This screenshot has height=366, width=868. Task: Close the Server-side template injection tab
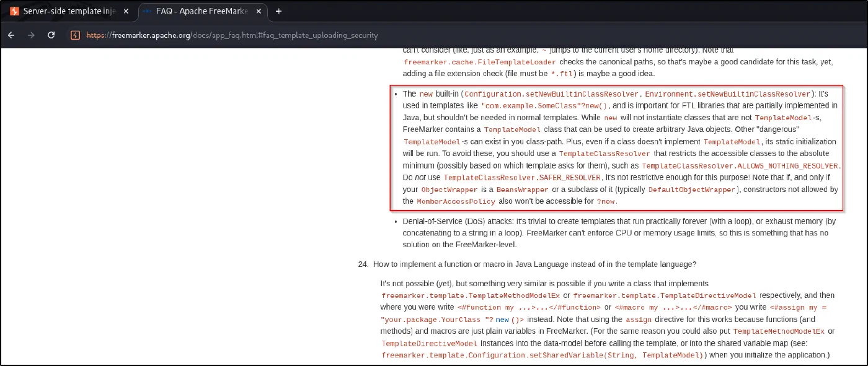click(127, 11)
